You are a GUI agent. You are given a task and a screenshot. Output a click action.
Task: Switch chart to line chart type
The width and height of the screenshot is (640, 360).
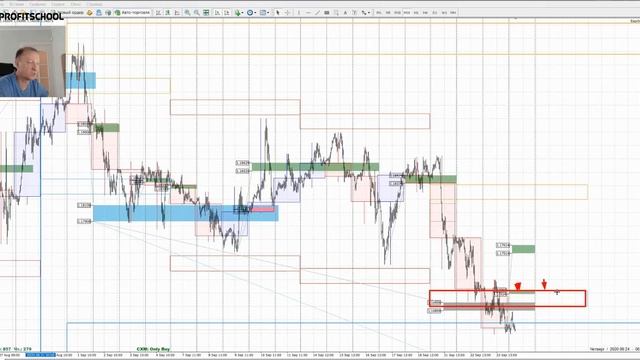pos(177,13)
